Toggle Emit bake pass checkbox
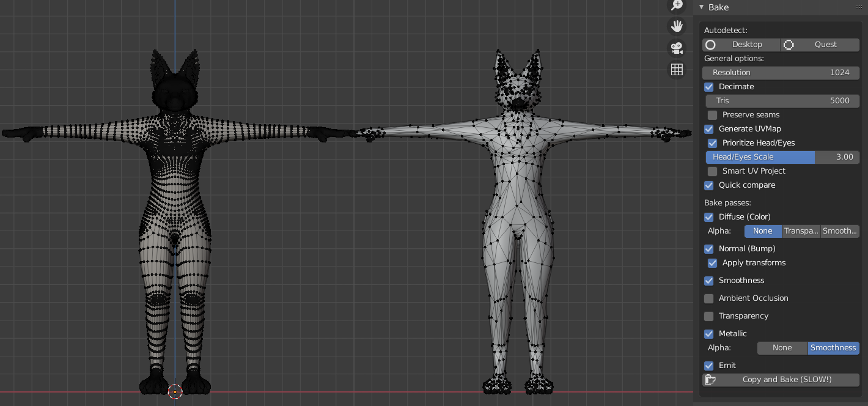Screen dimensions: 868x406 click(x=709, y=366)
